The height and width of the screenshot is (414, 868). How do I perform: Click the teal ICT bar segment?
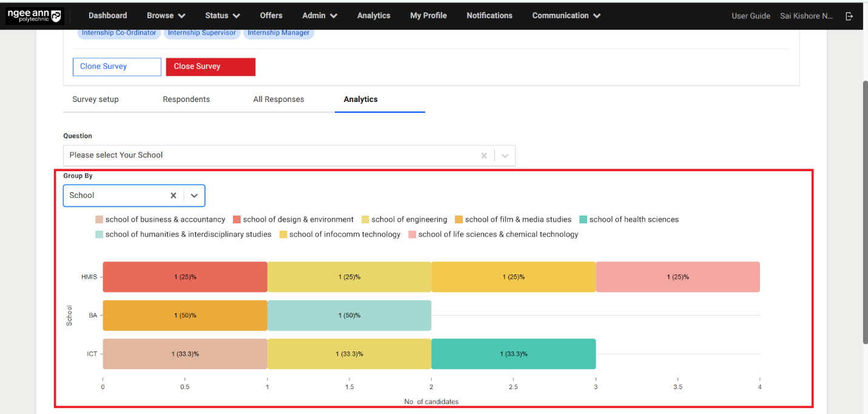[513, 354]
